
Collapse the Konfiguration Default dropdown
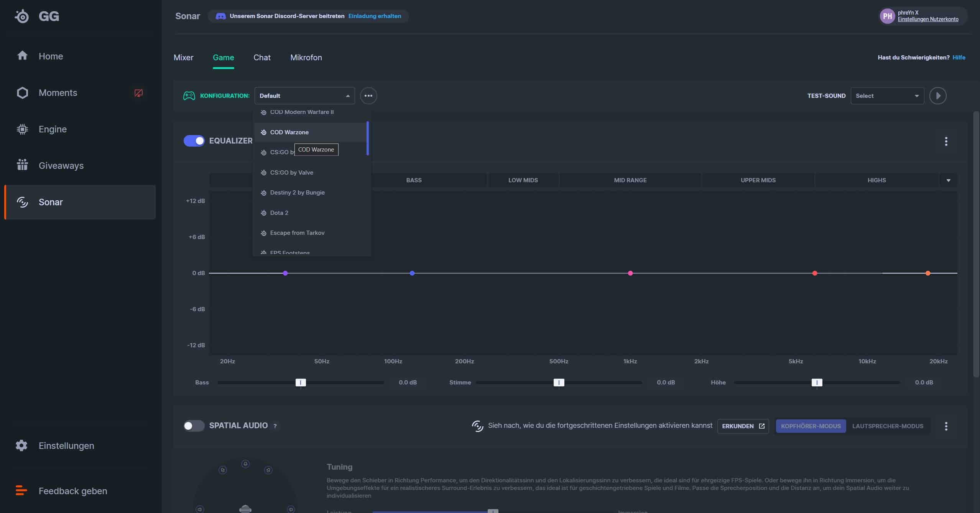point(304,96)
